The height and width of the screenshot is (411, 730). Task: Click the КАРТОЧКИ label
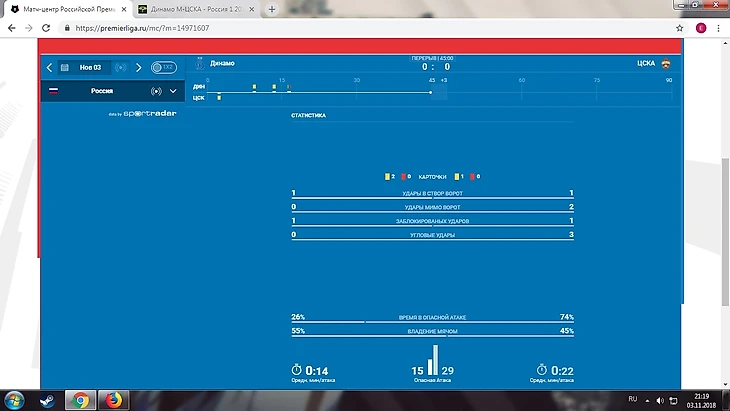(432, 177)
